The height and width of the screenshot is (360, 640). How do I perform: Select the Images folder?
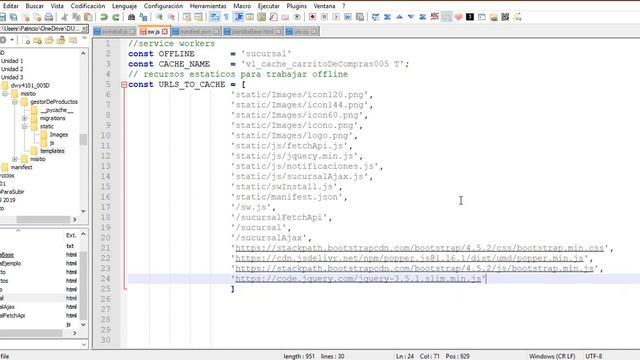(x=59, y=134)
